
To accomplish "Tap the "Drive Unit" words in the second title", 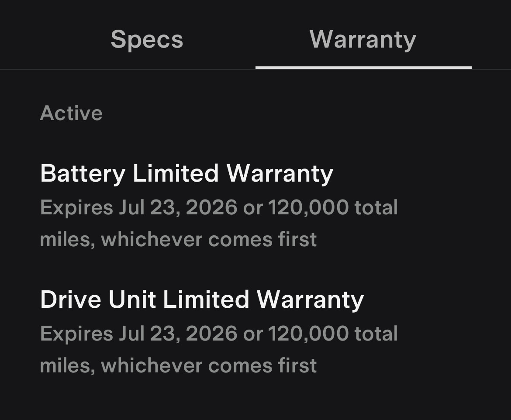I will [98, 300].
